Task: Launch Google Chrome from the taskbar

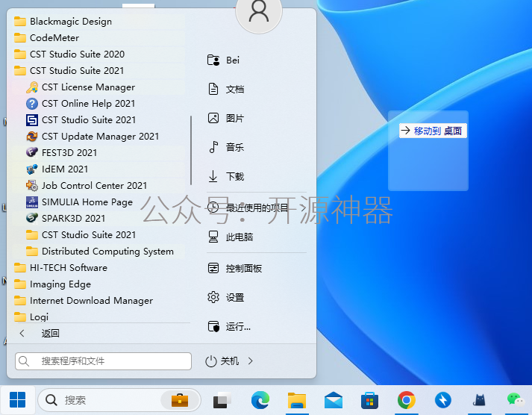Action: [x=407, y=400]
